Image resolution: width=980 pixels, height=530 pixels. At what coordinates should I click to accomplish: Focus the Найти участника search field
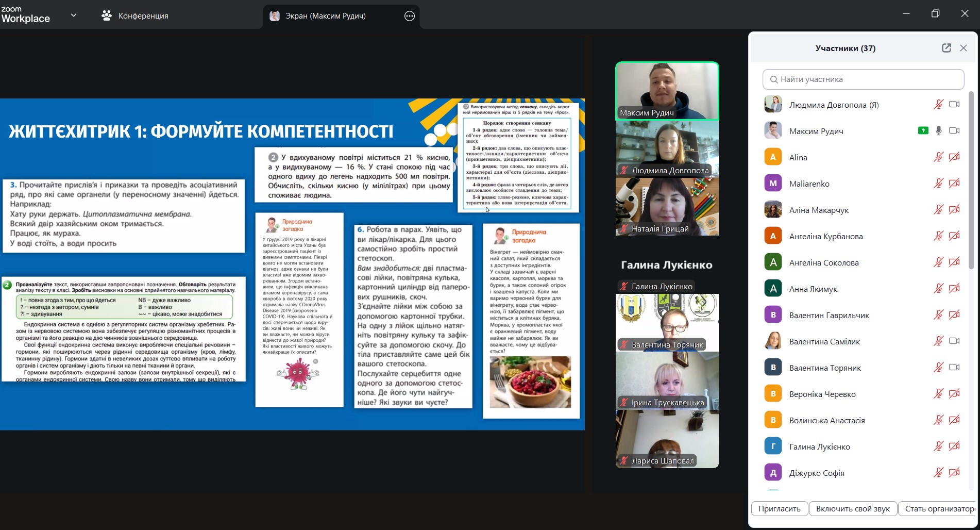(x=863, y=79)
